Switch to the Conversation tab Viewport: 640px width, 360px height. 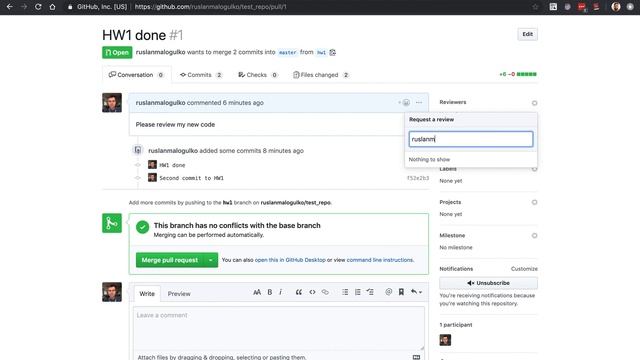coord(136,75)
